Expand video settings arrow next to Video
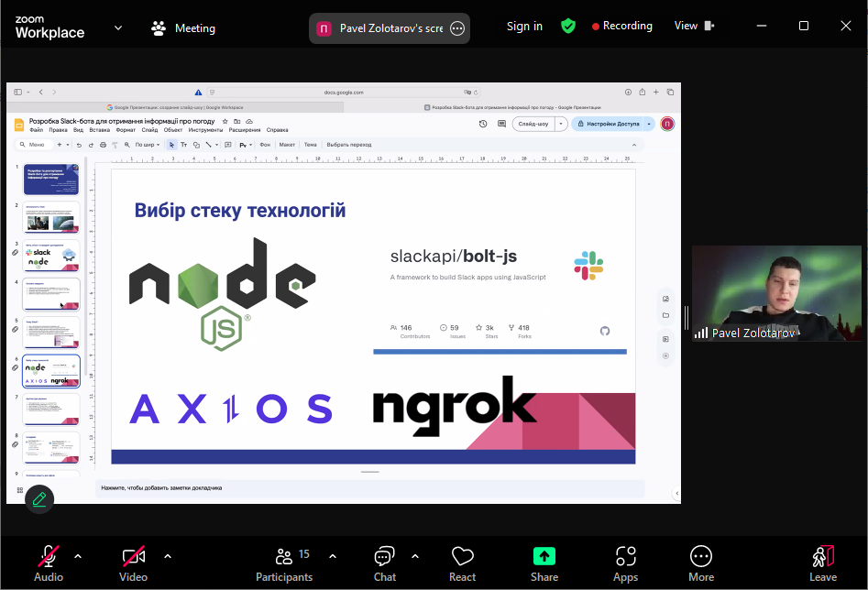The height and width of the screenshot is (590, 868). click(x=167, y=555)
